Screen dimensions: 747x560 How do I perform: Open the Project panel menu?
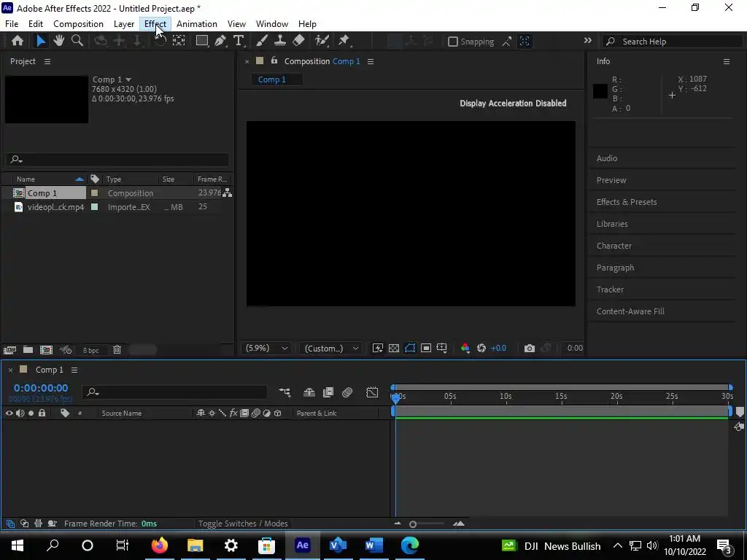tap(47, 61)
